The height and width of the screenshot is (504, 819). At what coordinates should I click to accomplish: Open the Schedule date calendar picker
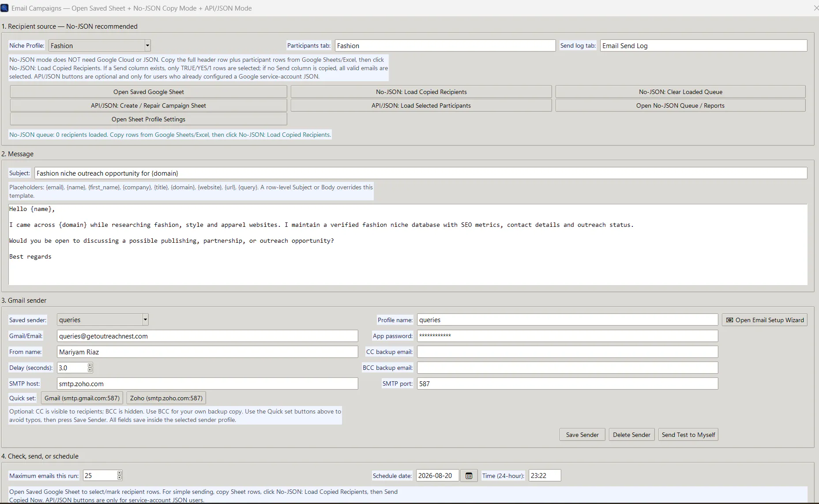point(469,476)
